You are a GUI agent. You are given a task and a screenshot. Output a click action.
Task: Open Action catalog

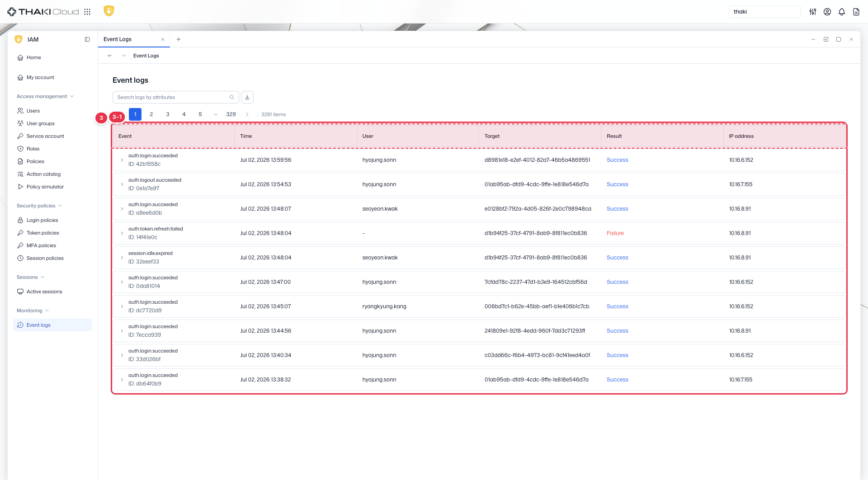click(x=43, y=174)
